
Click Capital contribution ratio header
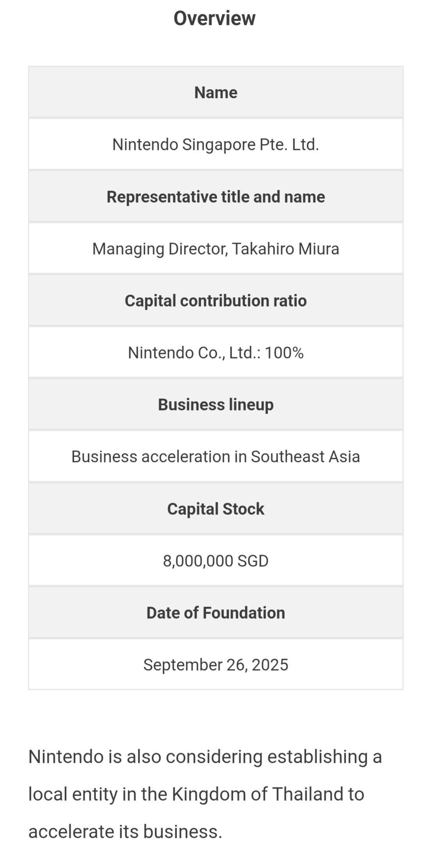point(216,301)
